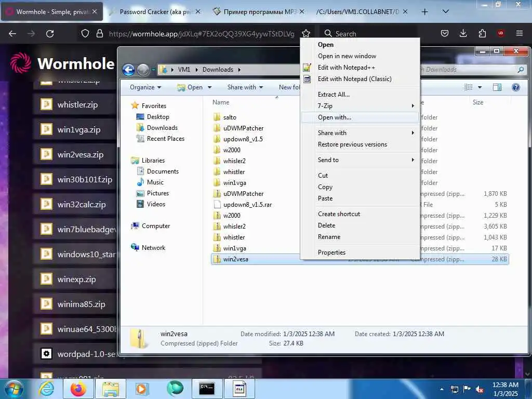
Task: Click the muted volume tray icon
Action: [480, 389]
